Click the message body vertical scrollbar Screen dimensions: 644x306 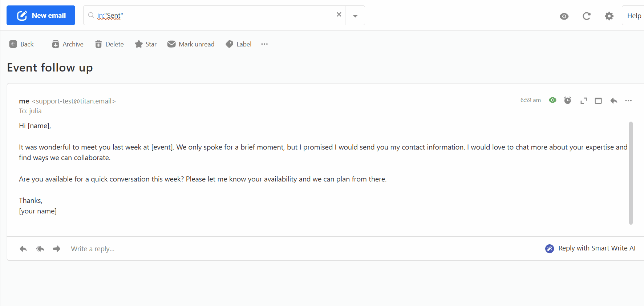click(x=631, y=173)
